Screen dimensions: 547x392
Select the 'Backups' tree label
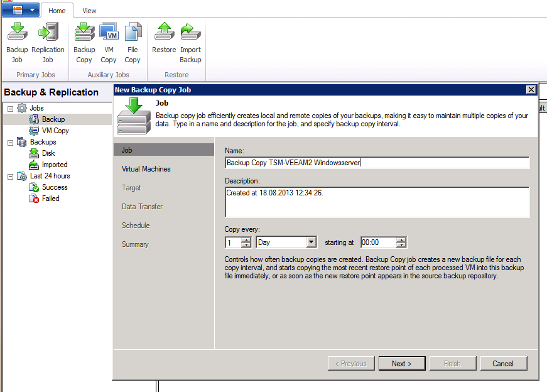[x=43, y=142]
